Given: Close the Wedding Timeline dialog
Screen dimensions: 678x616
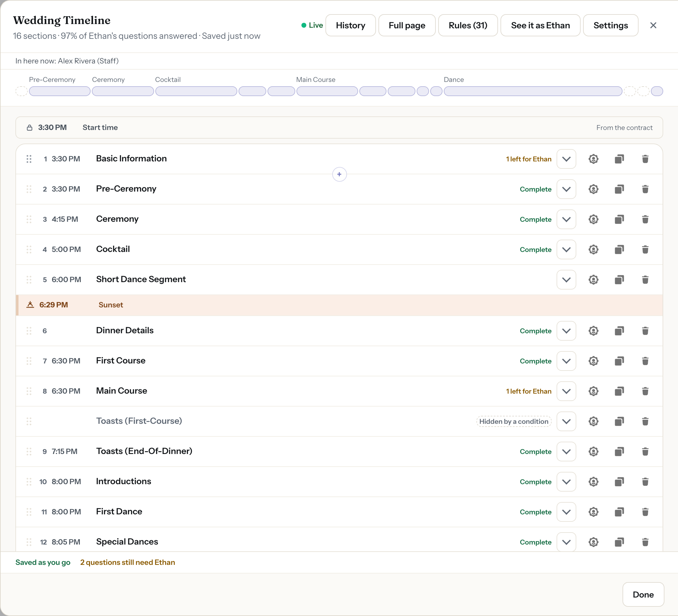Looking at the screenshot, I should point(653,25).
